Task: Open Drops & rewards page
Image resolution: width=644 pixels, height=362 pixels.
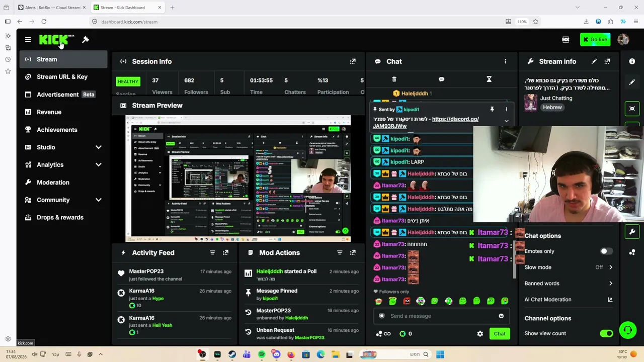Action: coord(63,218)
